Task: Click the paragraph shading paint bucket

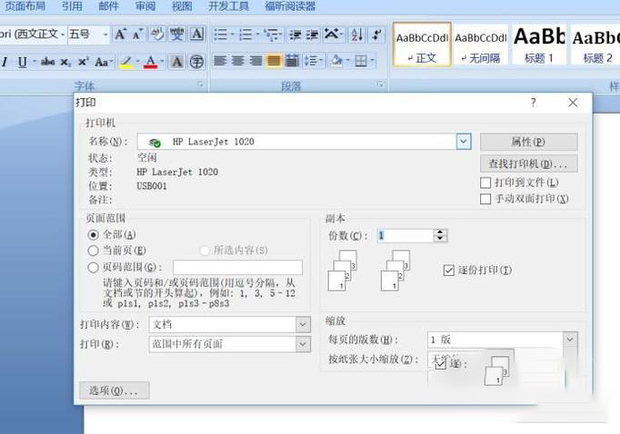Action: click(x=337, y=61)
